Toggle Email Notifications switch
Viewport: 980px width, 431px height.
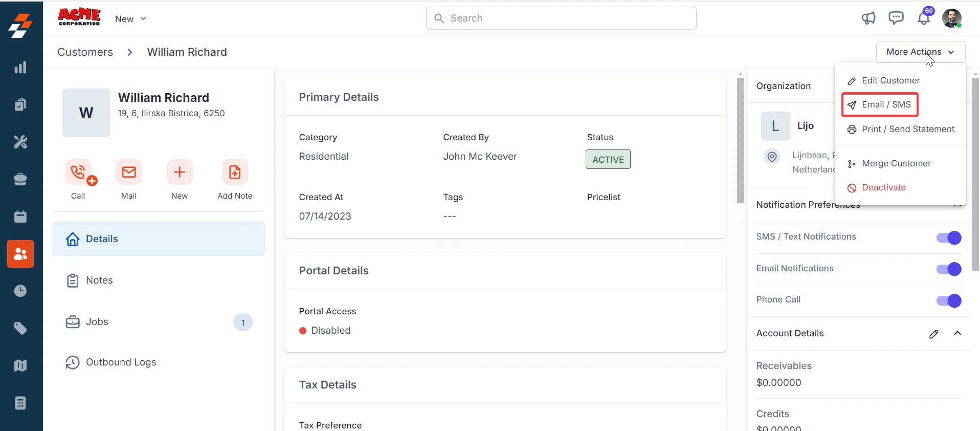[x=949, y=269]
